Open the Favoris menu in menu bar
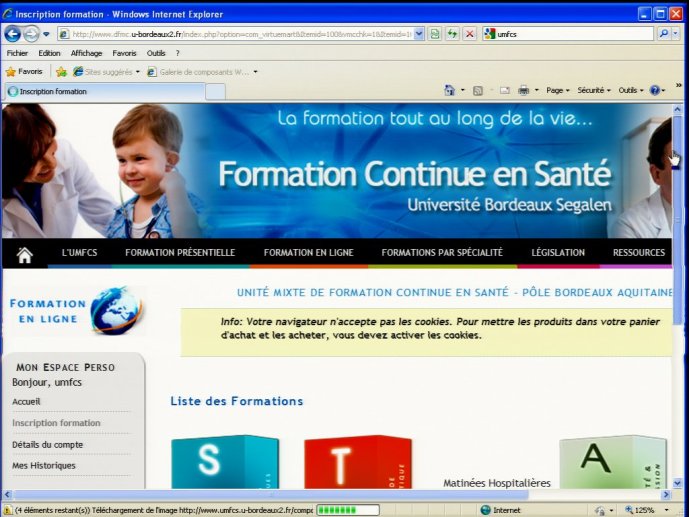Viewport: 689px width, 517px height. (x=124, y=53)
